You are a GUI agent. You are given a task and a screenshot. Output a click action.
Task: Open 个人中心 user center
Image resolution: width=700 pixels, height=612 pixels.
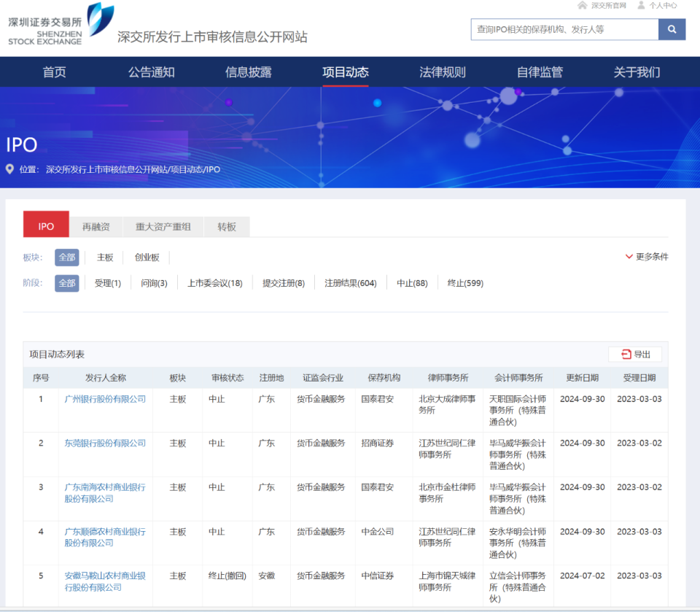click(657, 6)
